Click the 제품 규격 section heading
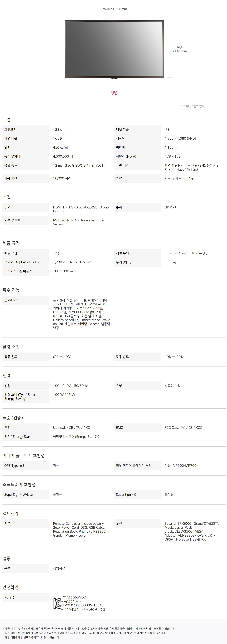The image size is (227, 644). [11, 243]
